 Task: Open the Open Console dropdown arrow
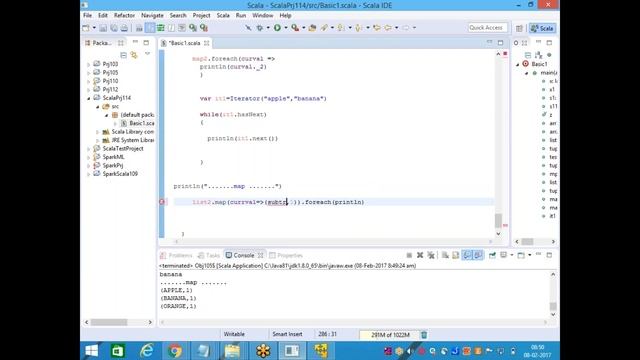click(x=529, y=255)
